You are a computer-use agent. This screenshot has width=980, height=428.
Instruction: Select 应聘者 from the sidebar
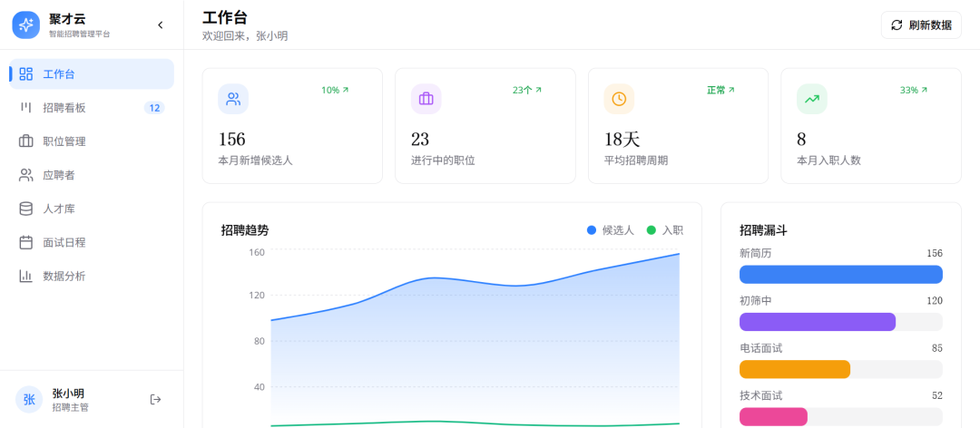(x=92, y=176)
